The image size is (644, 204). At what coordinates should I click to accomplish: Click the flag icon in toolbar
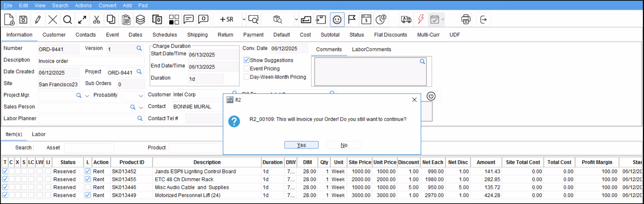(352, 20)
